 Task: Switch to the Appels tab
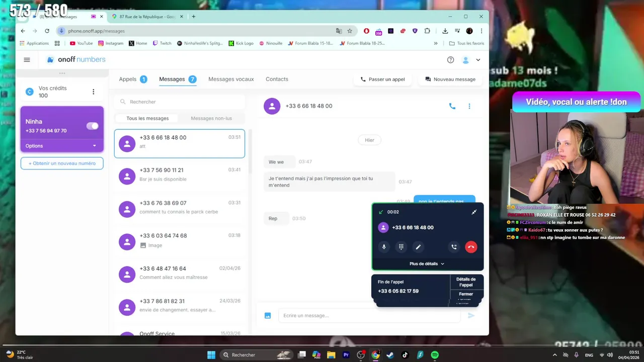(133, 79)
